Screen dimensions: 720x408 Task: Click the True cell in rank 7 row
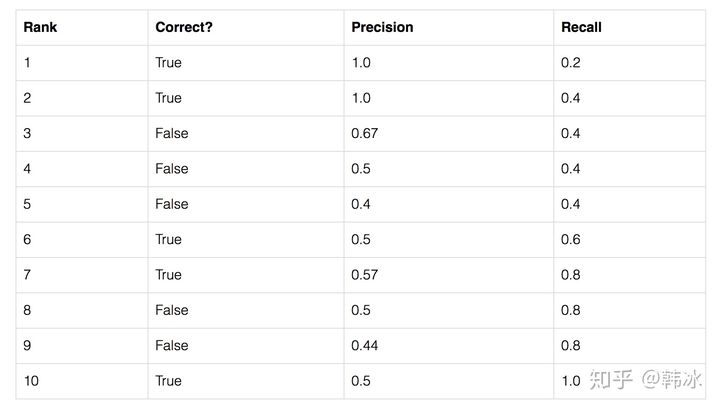(x=169, y=275)
